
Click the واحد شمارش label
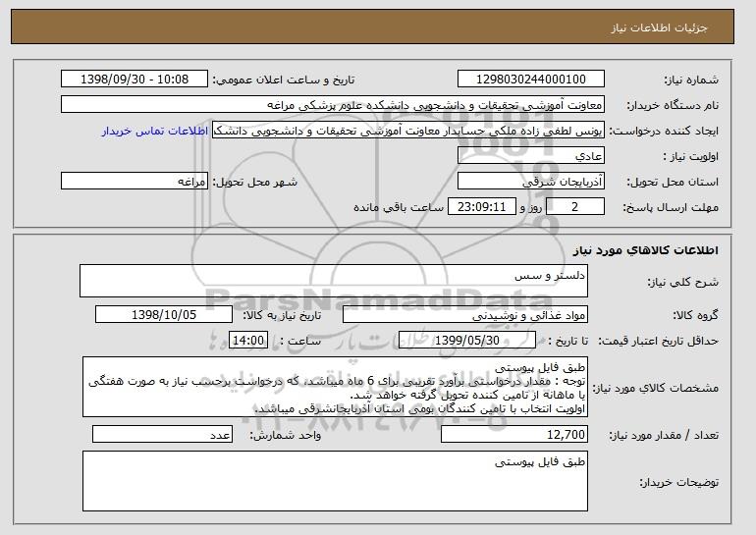pos(285,435)
